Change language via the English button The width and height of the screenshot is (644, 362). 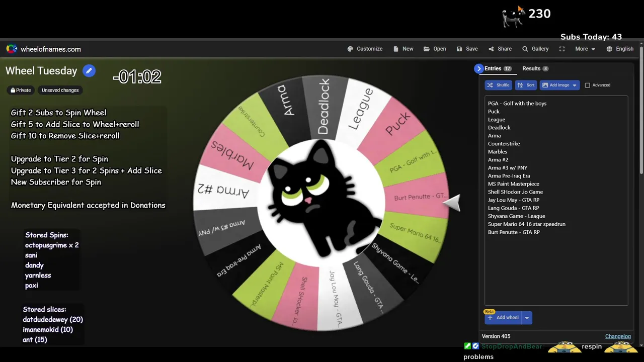pos(620,49)
